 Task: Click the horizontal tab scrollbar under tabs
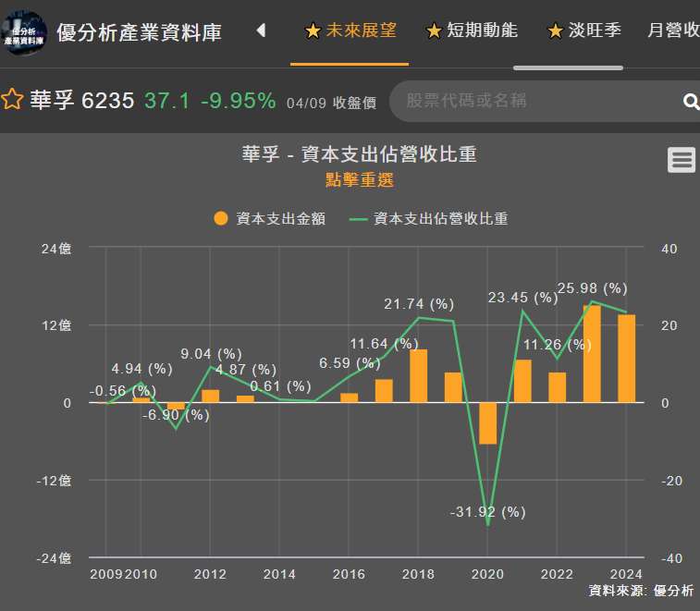(568, 67)
